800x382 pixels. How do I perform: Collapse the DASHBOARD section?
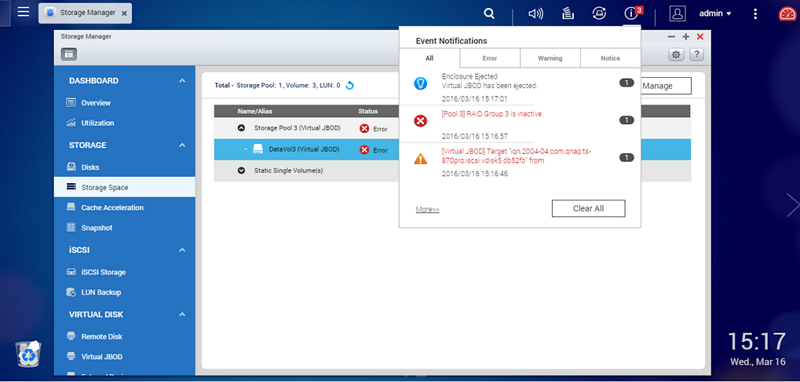[182, 81]
